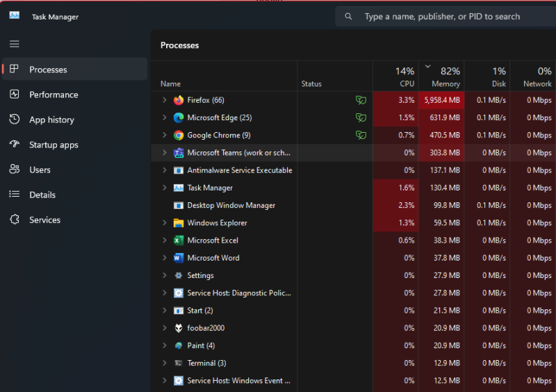The image size is (556, 392).
Task: Expand the Microsoft Word process row
Action: pyautogui.click(x=164, y=258)
